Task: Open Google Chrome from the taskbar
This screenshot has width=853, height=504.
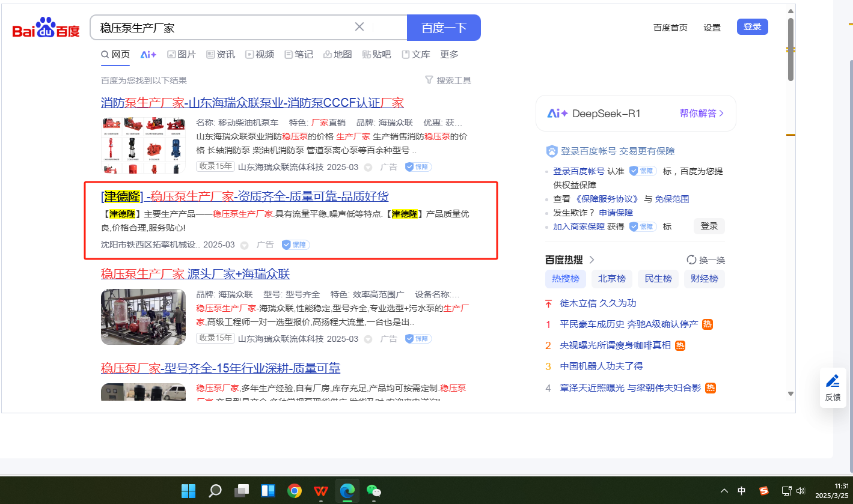Action: click(x=294, y=491)
